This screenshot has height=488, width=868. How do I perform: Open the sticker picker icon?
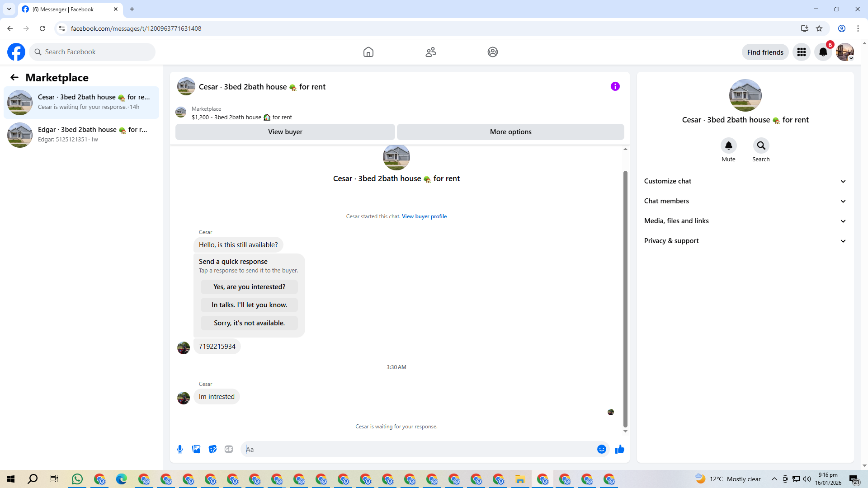212,449
